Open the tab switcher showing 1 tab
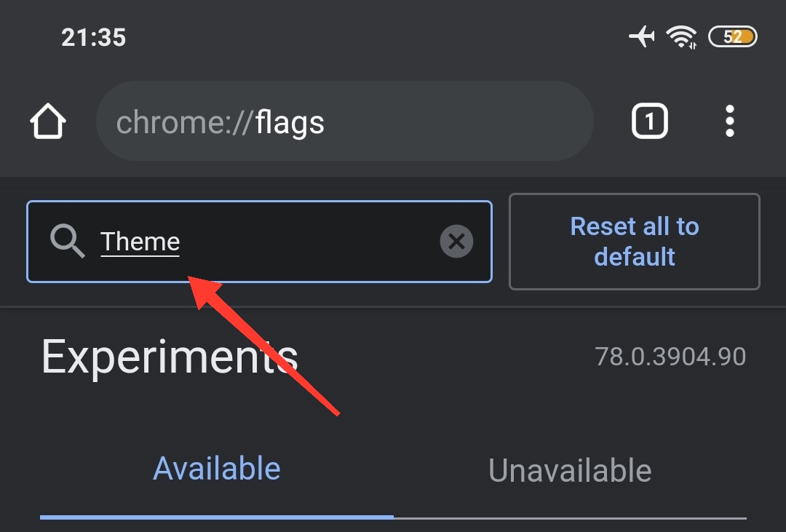Screen dimensions: 786x532 (649, 122)
